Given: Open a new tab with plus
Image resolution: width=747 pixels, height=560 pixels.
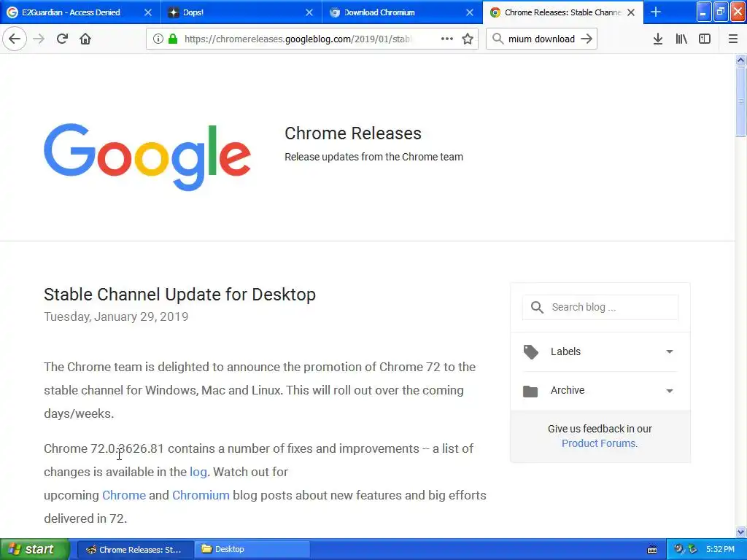Looking at the screenshot, I should pyautogui.click(x=656, y=12).
